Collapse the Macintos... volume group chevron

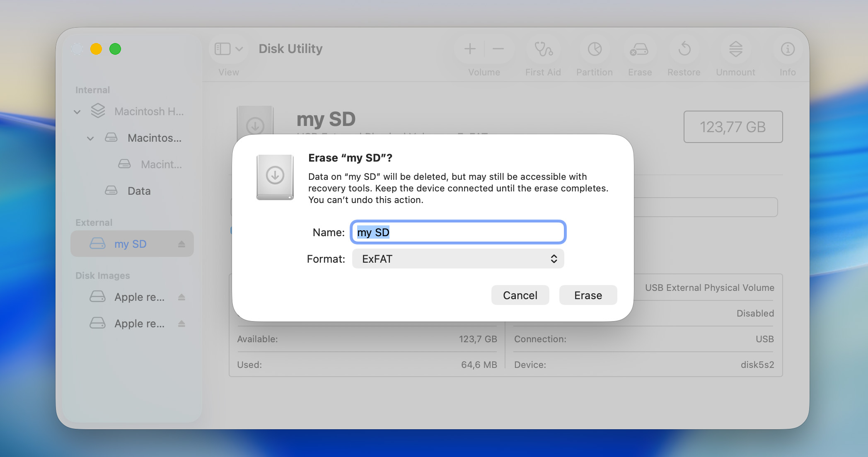[90, 138]
